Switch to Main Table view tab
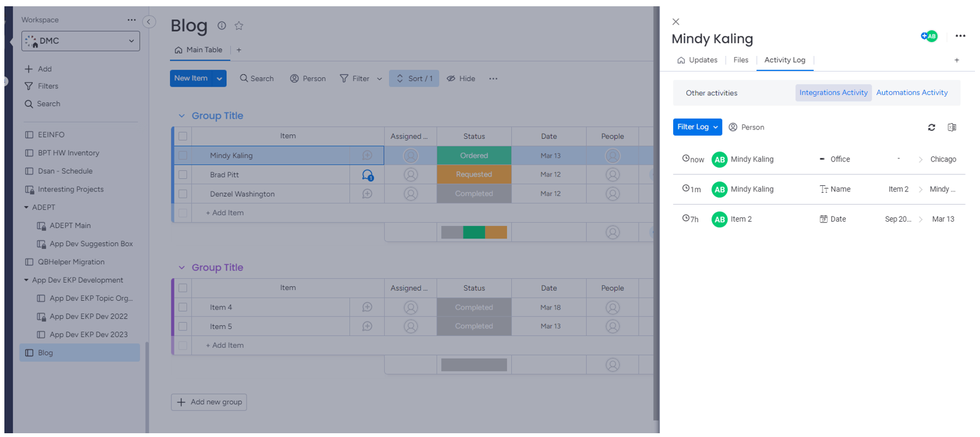980x437 pixels. coord(199,50)
